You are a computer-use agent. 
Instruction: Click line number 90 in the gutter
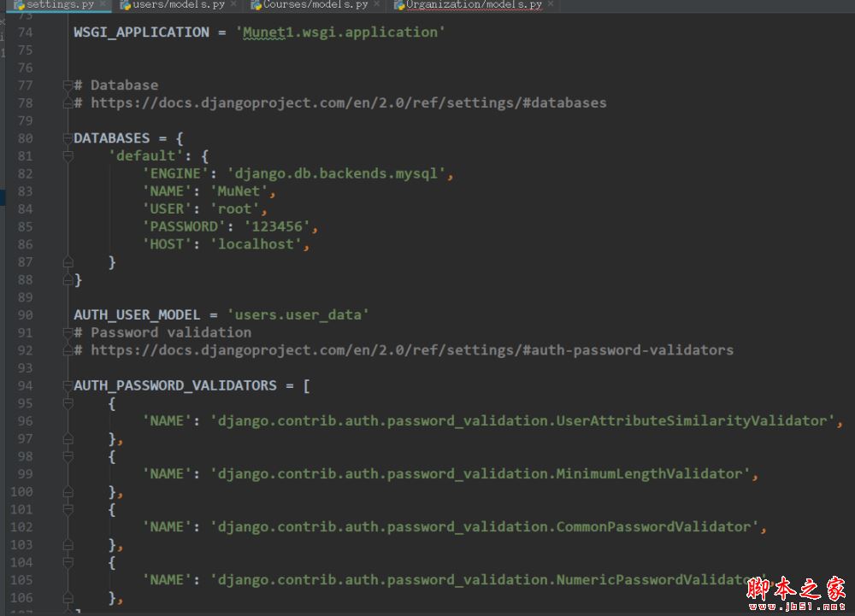[25, 314]
